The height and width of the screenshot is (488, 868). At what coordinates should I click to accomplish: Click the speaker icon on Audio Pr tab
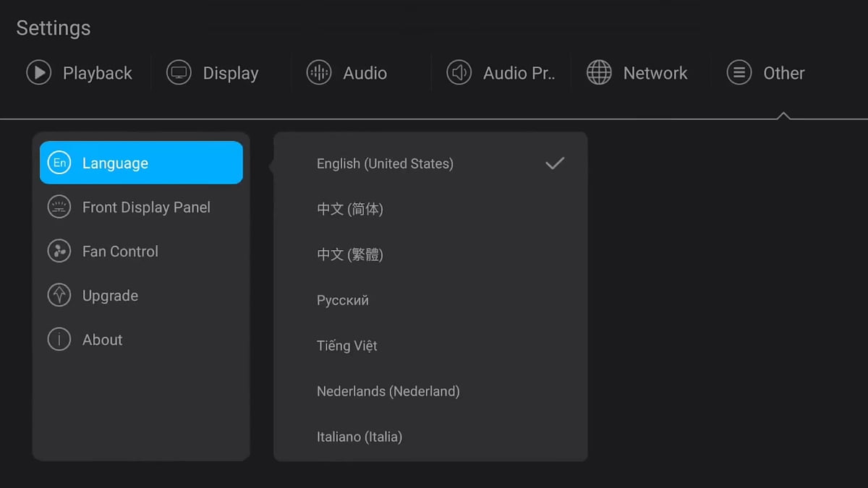point(458,72)
